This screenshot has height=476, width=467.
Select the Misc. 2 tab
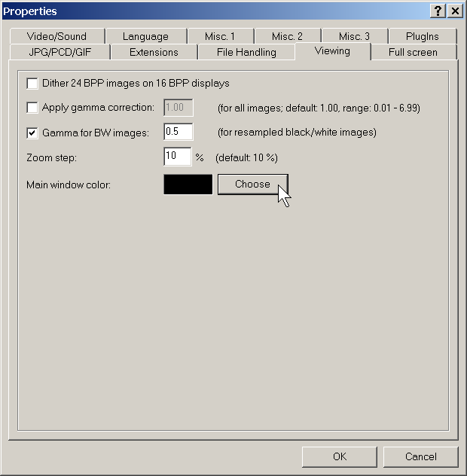coord(287,36)
